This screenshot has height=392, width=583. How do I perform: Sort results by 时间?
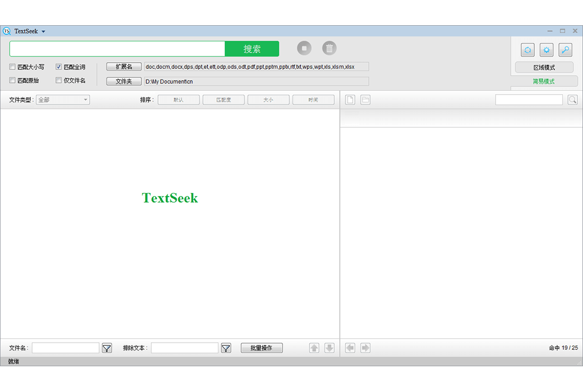pyautogui.click(x=313, y=100)
